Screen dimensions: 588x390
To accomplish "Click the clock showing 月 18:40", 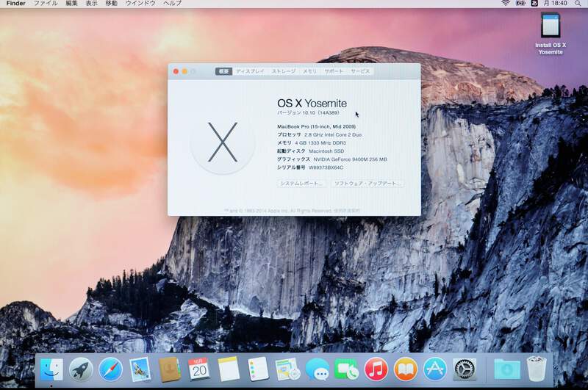I will click(556, 3).
